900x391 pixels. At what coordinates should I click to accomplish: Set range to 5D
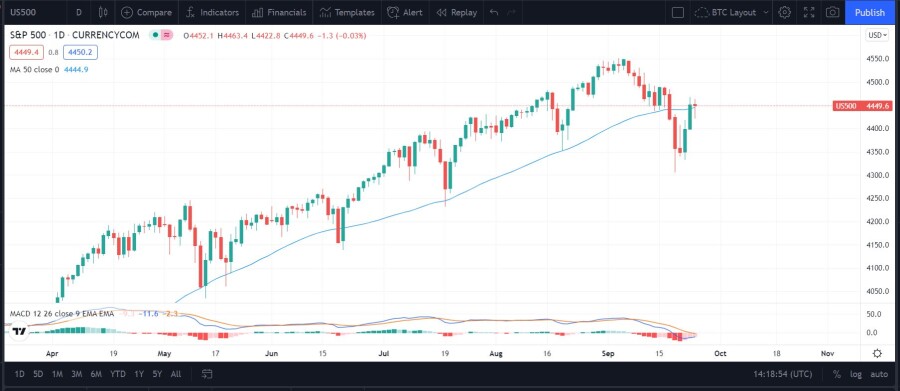click(x=38, y=374)
